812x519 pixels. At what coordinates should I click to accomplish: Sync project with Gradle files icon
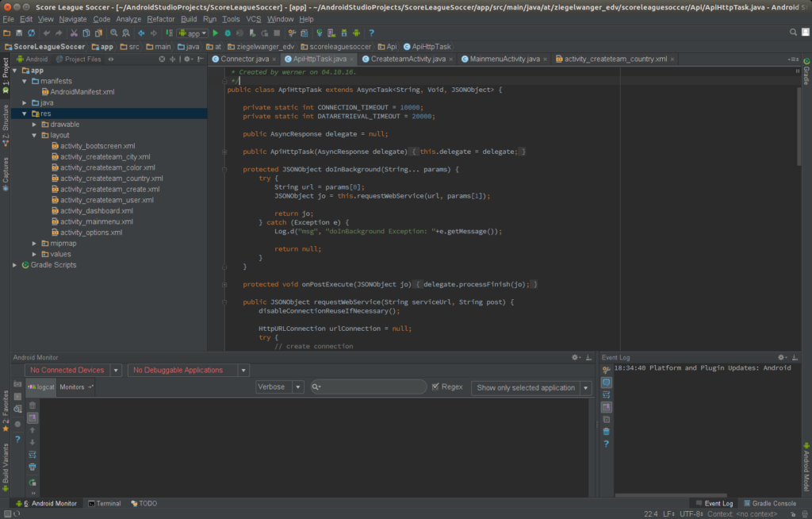tap(319, 32)
